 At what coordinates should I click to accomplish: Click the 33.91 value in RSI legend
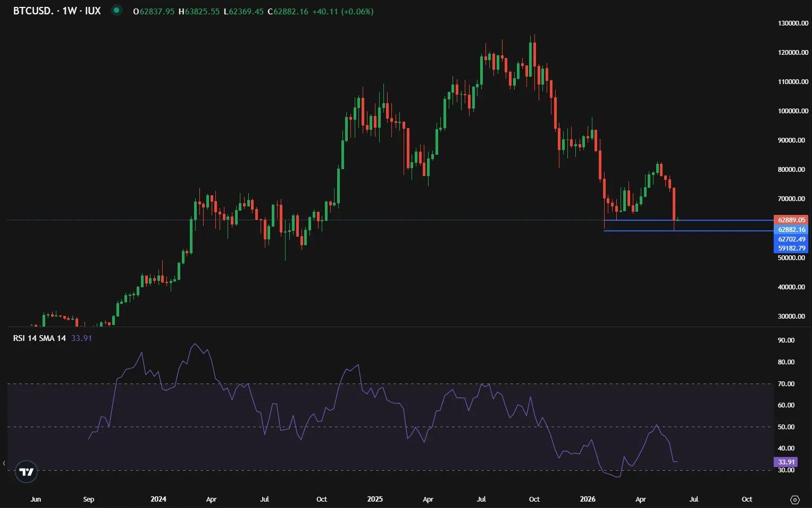pos(81,338)
